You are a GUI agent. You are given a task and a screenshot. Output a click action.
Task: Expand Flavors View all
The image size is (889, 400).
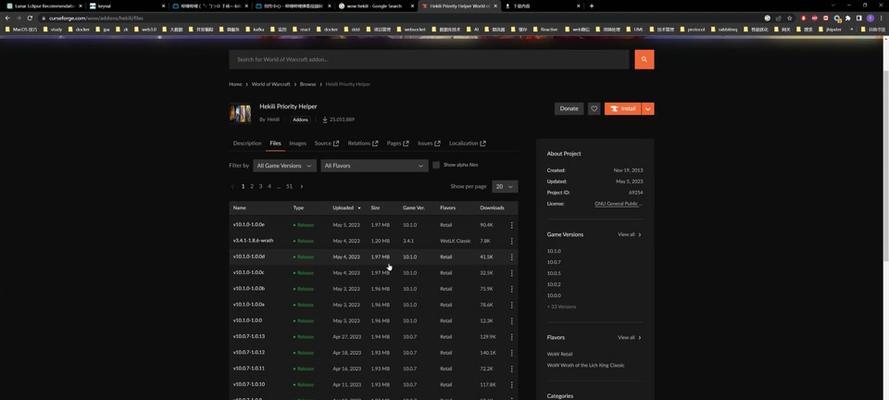[629, 338]
